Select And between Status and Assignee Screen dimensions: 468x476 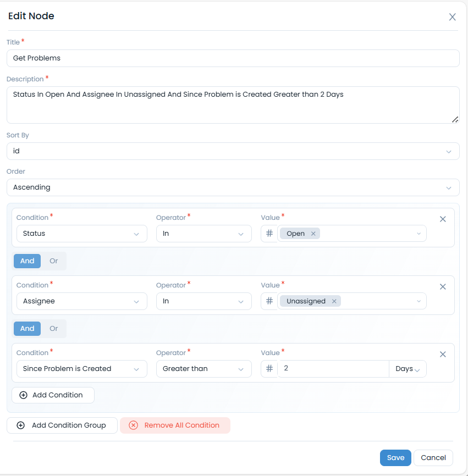pos(27,261)
